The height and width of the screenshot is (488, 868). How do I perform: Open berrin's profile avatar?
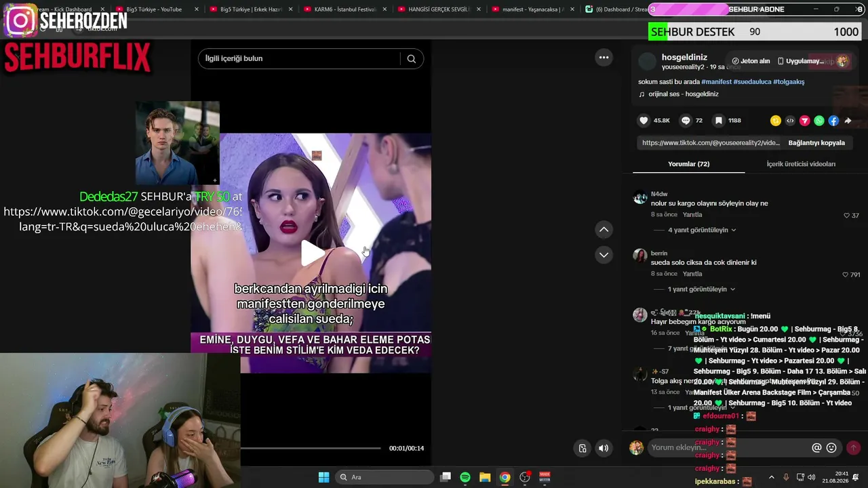pyautogui.click(x=639, y=256)
